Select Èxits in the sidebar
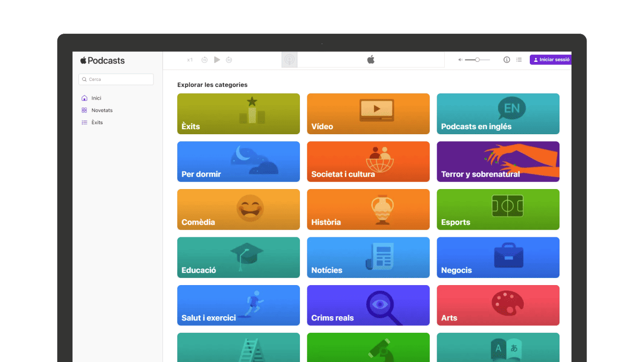Screen dimensions: 644x362 point(97,122)
